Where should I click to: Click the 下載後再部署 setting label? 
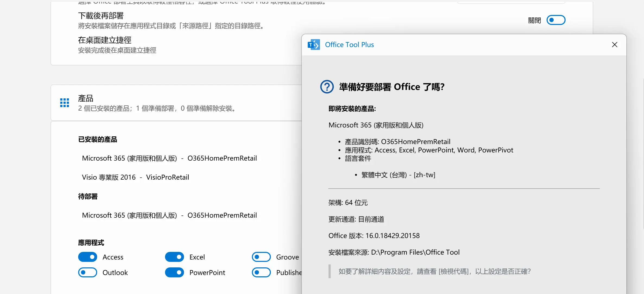point(101,16)
